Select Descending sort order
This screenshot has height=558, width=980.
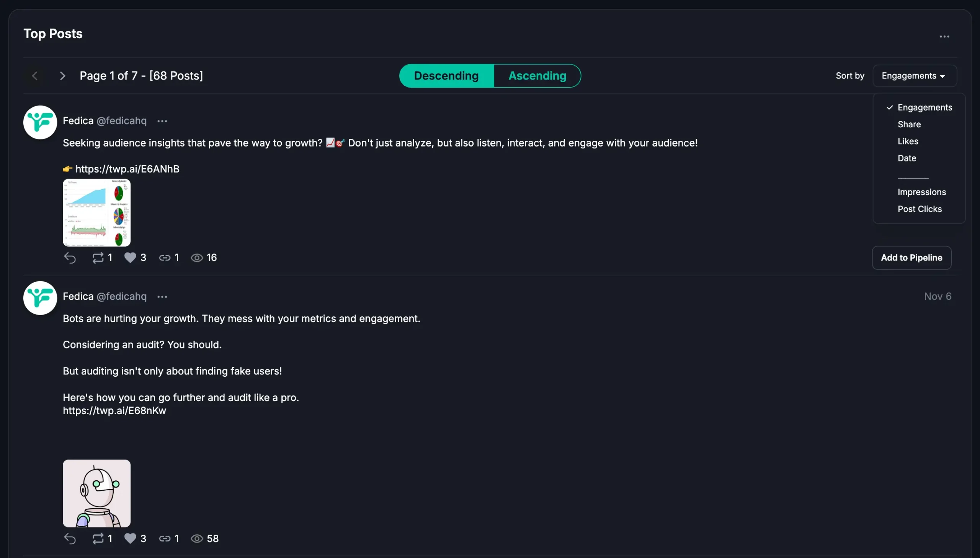tap(446, 76)
